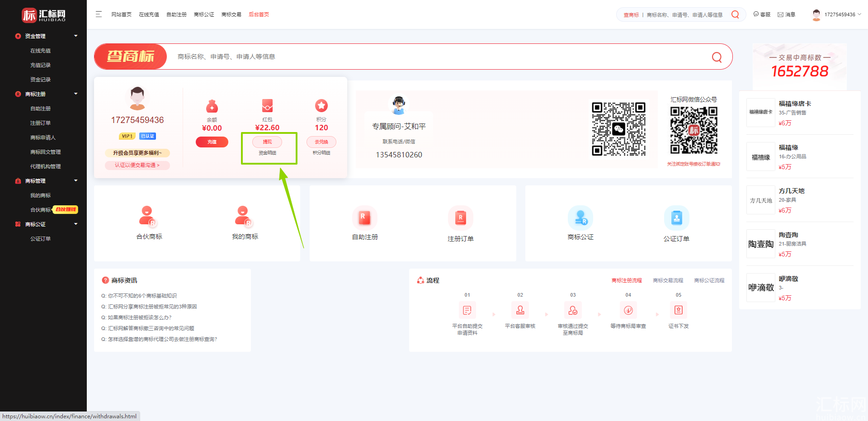
Task: Click the 红包 red envelope icon
Action: (x=267, y=106)
